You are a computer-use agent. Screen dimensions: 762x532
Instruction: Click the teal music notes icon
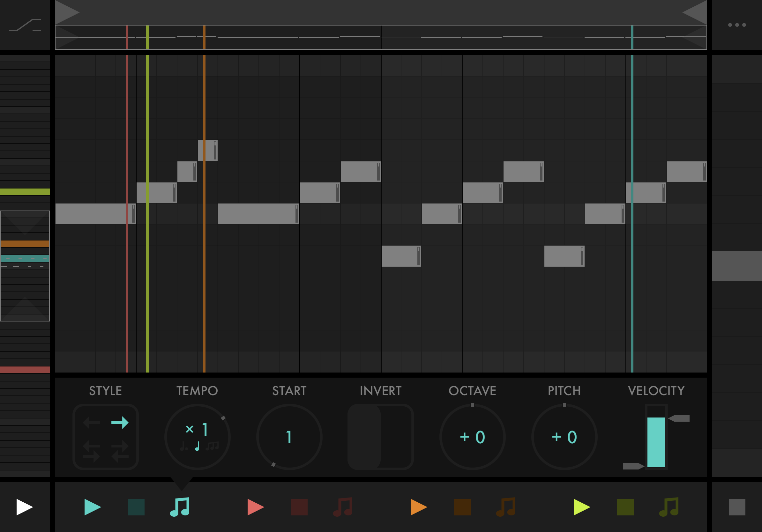180,507
